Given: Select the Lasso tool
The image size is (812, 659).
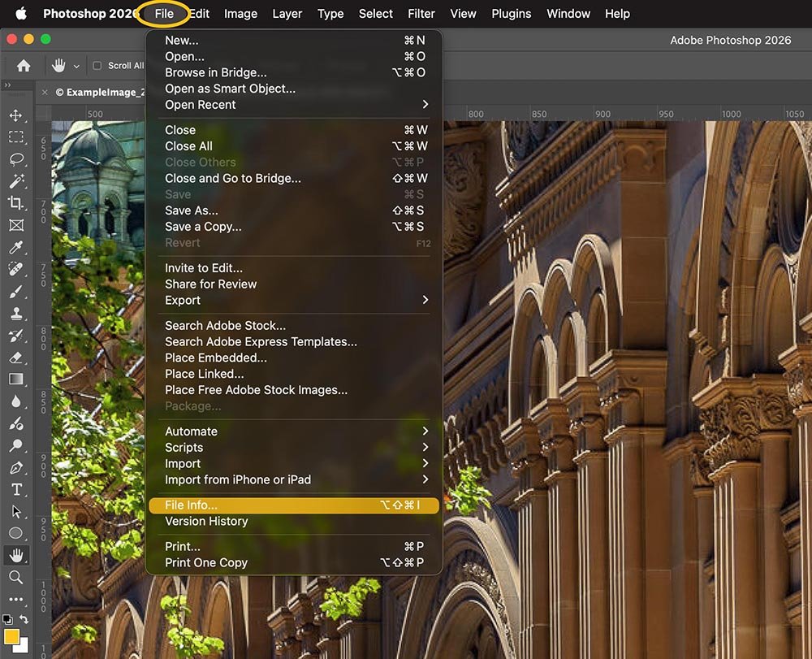Looking at the screenshot, I should (x=16, y=159).
